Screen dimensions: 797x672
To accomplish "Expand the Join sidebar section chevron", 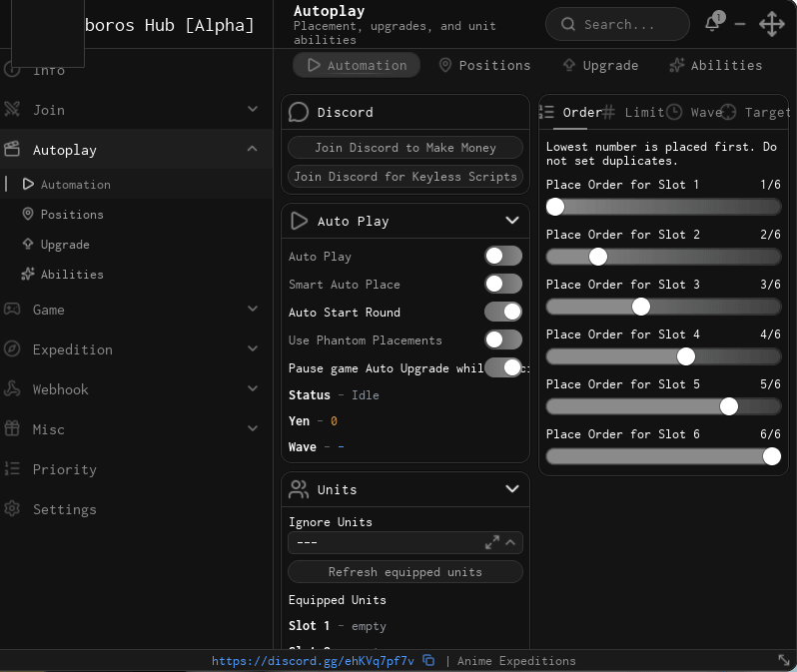I will click(x=253, y=109).
